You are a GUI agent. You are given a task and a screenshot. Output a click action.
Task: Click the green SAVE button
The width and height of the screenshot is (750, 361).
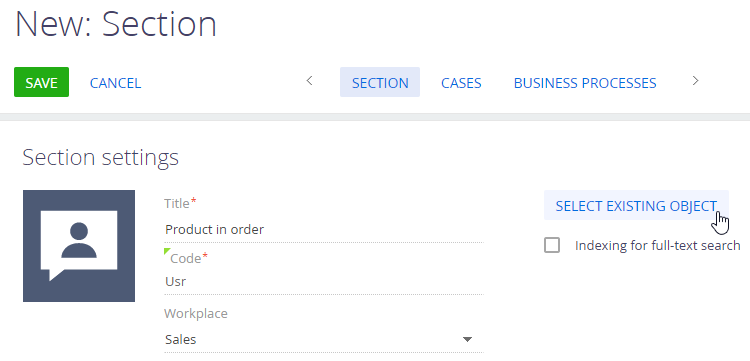click(41, 82)
